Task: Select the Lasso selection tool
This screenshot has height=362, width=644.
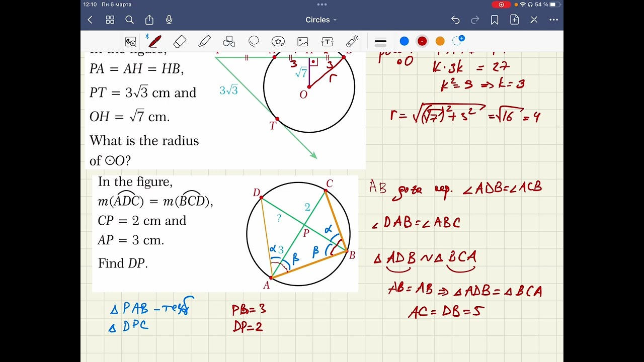Action: coord(254,41)
